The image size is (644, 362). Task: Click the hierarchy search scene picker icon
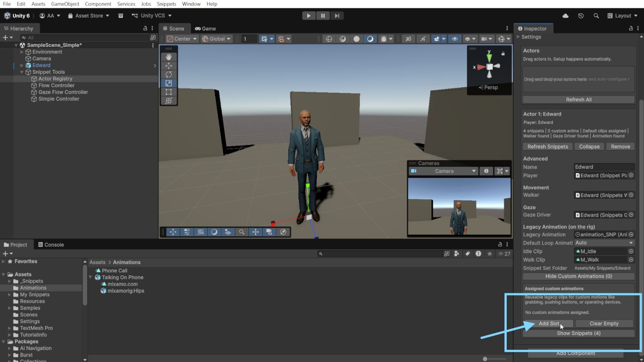[153, 38]
